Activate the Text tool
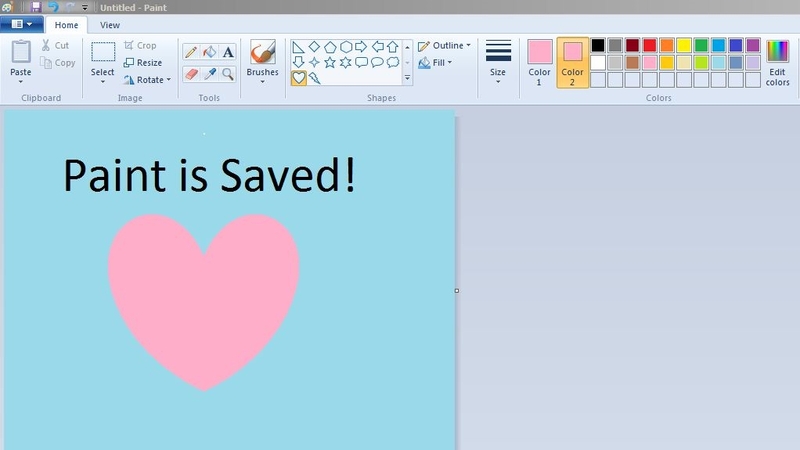The height and width of the screenshot is (450, 800). coord(228,52)
